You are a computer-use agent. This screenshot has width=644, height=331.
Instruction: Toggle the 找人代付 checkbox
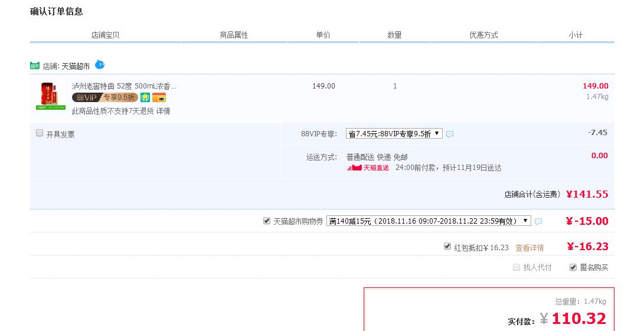pos(516,267)
